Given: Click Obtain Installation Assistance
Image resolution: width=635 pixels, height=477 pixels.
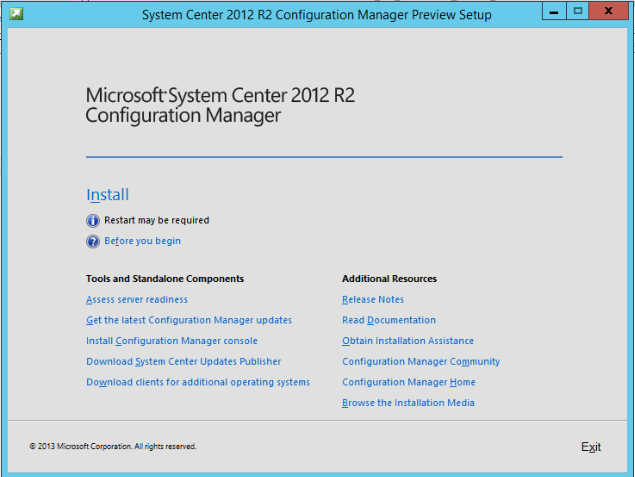Looking at the screenshot, I should point(408,341).
